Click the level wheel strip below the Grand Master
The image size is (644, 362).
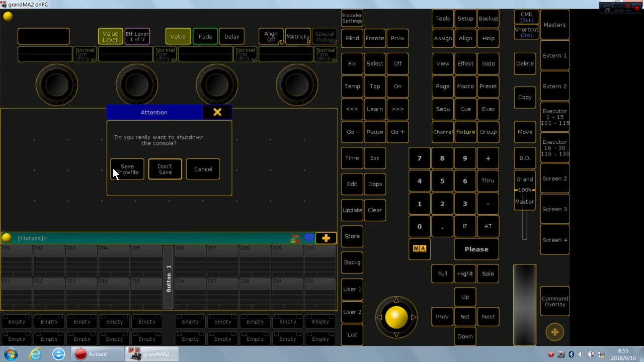(525, 305)
